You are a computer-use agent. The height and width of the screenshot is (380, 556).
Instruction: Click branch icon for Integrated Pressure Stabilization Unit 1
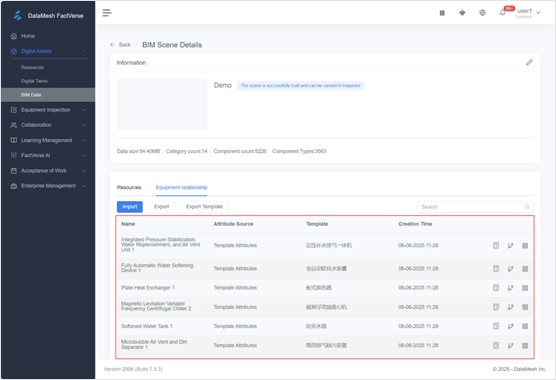(510, 245)
